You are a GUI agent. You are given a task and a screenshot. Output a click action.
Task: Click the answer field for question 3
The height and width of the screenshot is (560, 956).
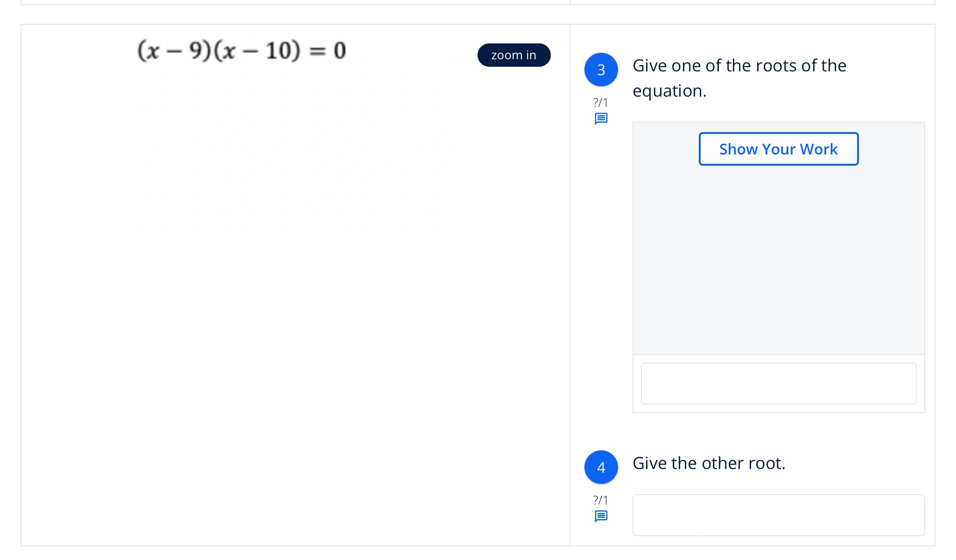[778, 384]
